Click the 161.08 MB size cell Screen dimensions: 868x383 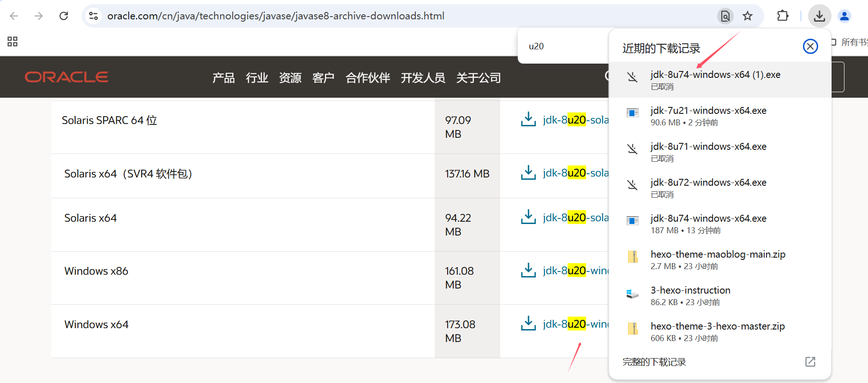tap(467, 278)
